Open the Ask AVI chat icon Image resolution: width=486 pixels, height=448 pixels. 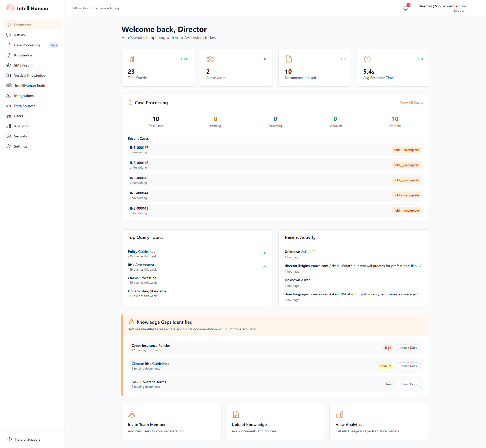[x=9, y=35]
